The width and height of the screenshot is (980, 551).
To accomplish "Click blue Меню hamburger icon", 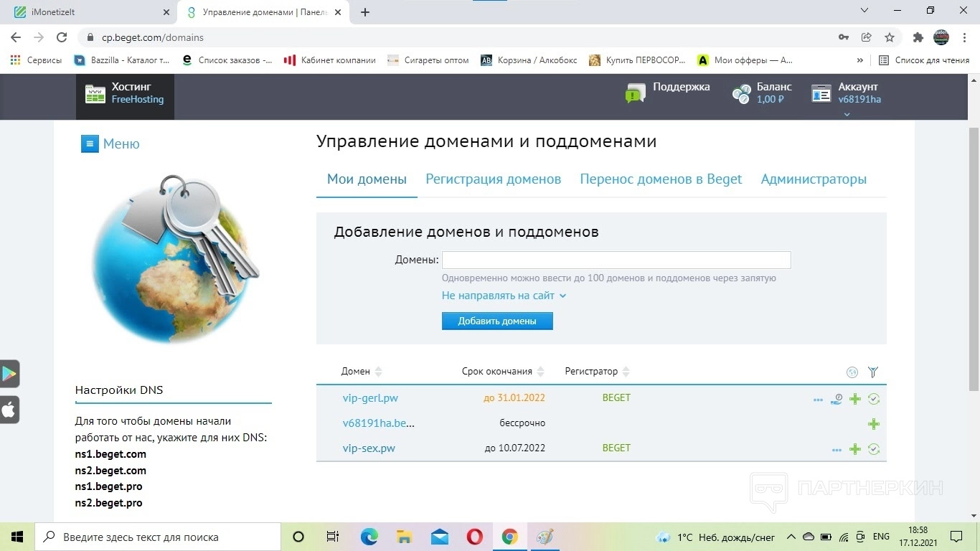I will pos(90,144).
